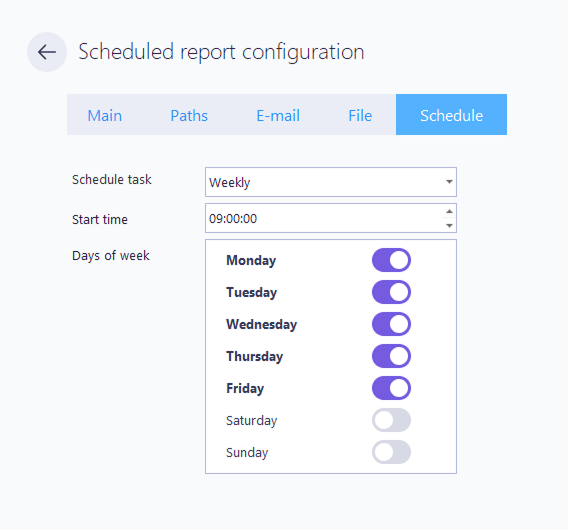This screenshot has width=568, height=530.
Task: Open the Schedule task dropdown arrow
Action: pos(449,182)
